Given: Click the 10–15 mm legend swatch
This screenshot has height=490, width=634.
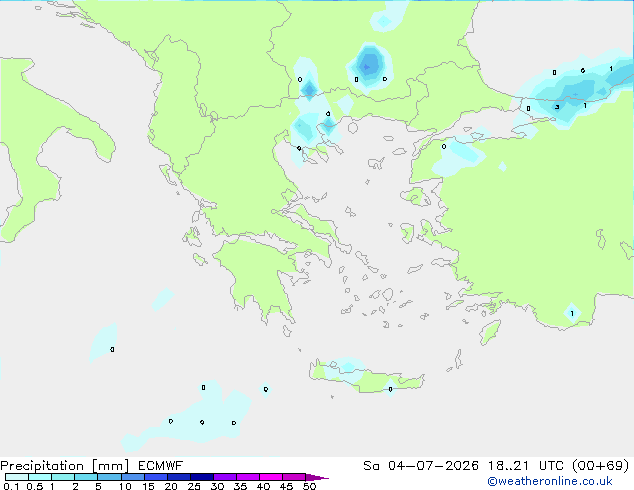Looking at the screenshot, I should click(x=132, y=477).
